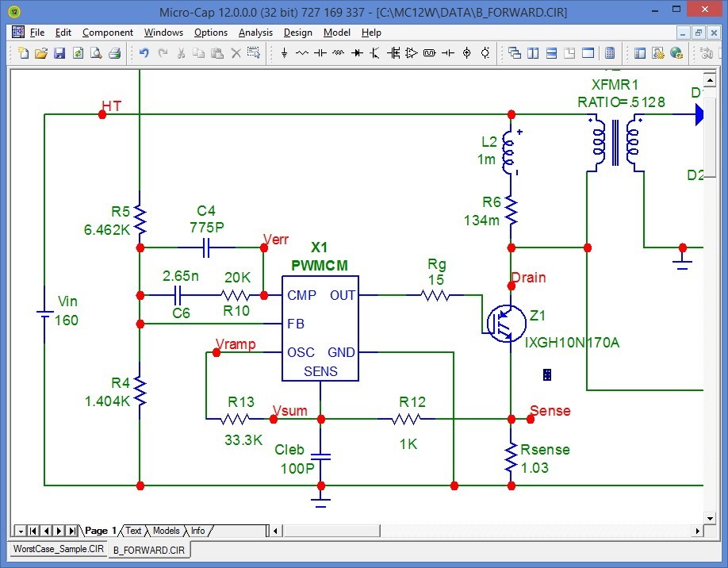This screenshot has width=728, height=568.
Task: Click the horizontal scrollbar right arrow
Action: pos(698,531)
